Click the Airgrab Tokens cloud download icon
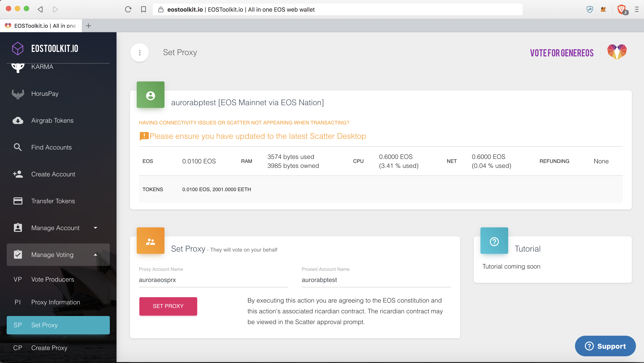Viewport: 644px width, 363px height. pos(18,121)
